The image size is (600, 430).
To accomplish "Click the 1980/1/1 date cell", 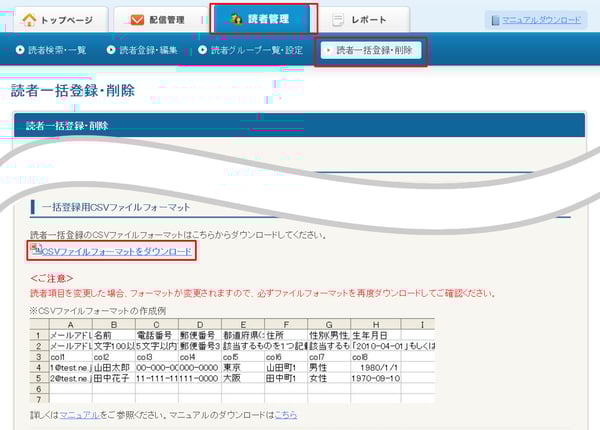I will [x=376, y=368].
